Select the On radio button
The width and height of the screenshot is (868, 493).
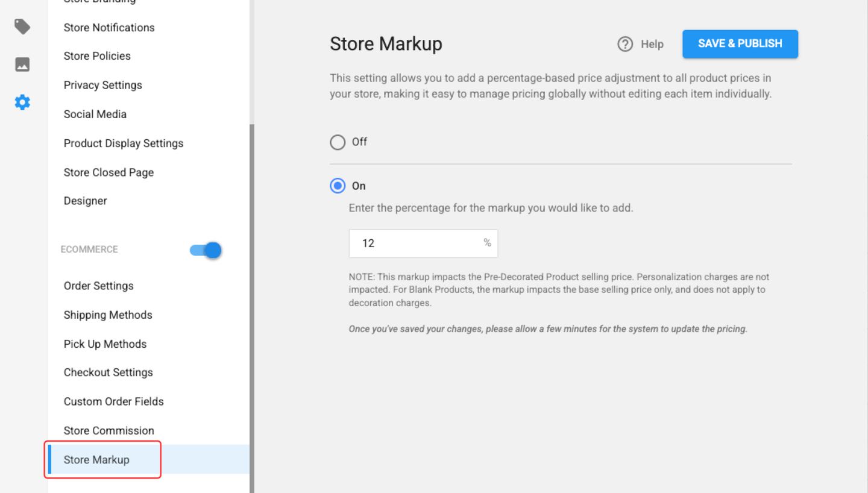338,186
